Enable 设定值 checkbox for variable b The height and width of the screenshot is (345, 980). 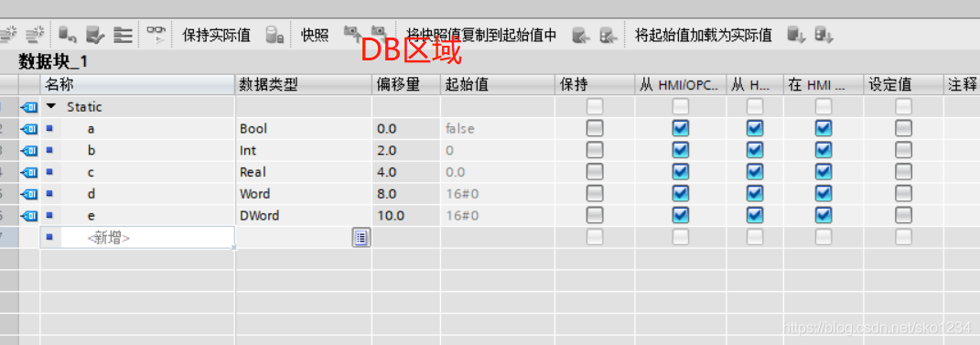(x=903, y=151)
